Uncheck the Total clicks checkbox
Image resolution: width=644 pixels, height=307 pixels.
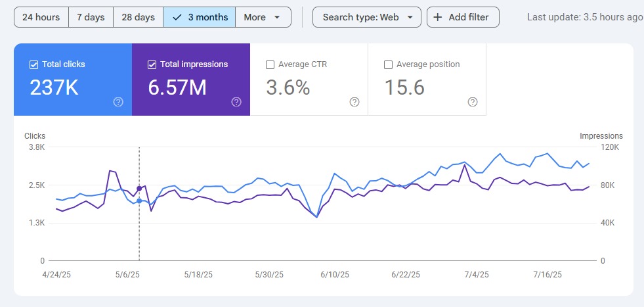[34, 64]
